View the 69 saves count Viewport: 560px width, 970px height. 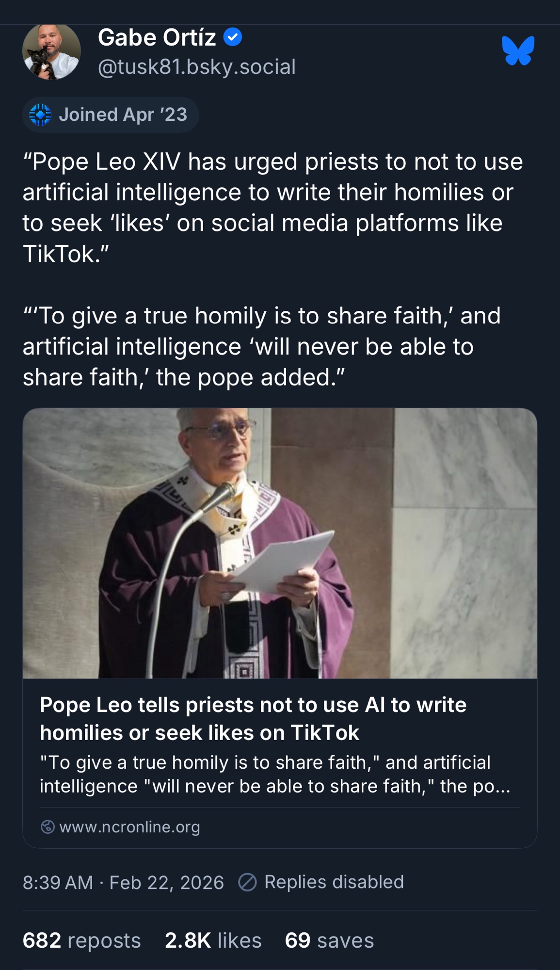329,940
